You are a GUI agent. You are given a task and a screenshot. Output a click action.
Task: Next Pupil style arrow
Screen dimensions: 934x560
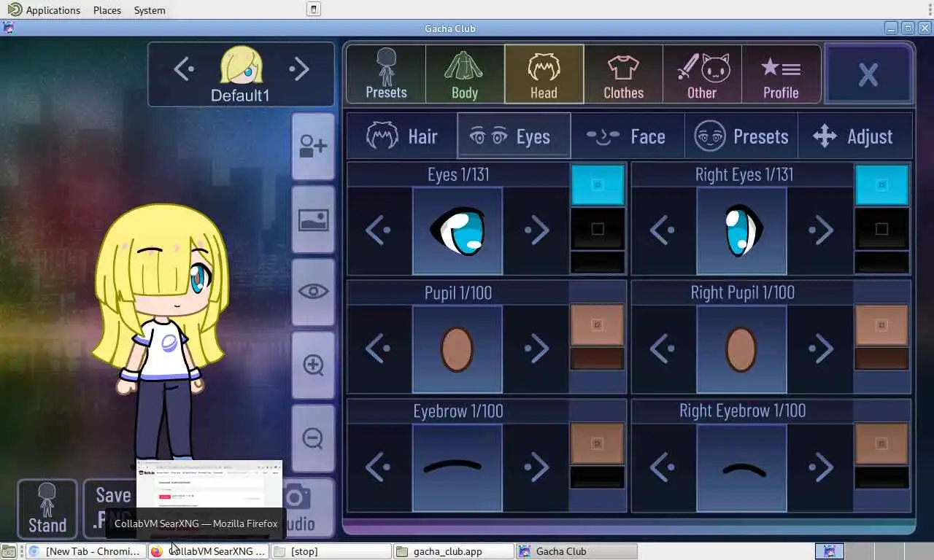tap(537, 349)
